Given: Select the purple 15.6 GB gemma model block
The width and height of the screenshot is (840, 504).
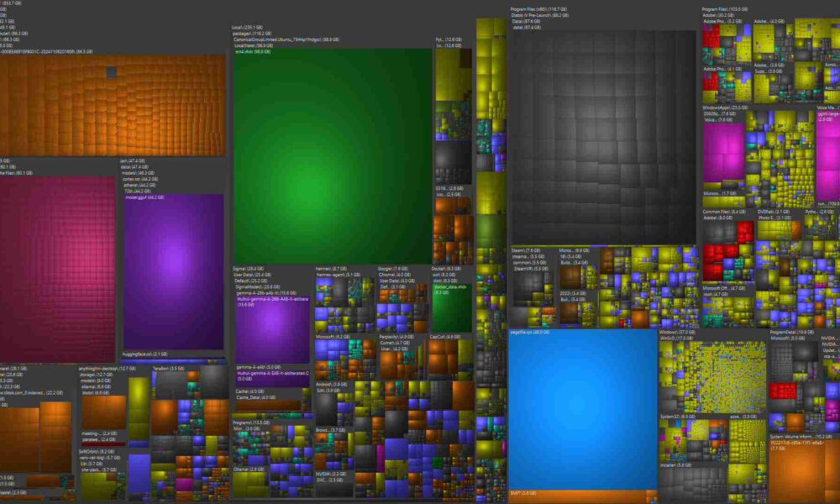Looking at the screenshot, I should tap(273, 330).
